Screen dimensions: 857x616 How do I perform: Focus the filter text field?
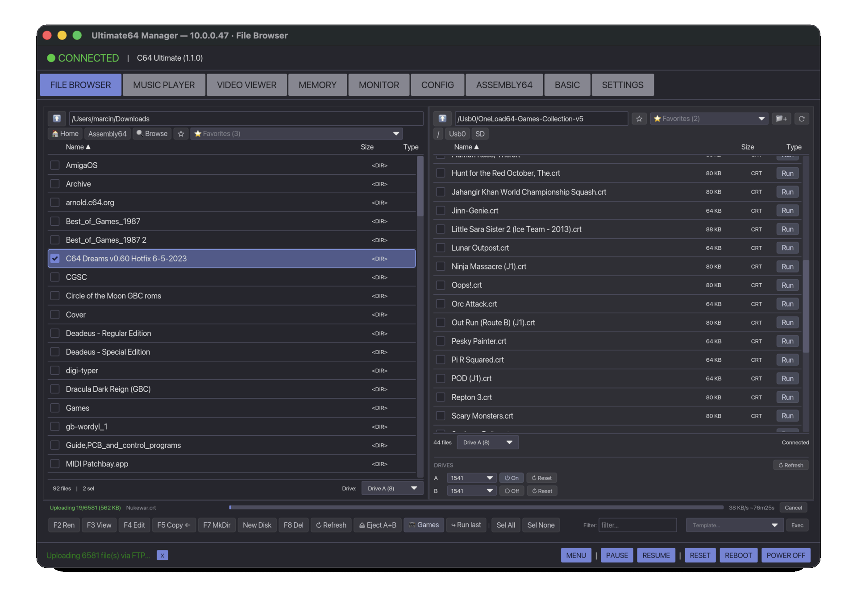click(x=637, y=525)
